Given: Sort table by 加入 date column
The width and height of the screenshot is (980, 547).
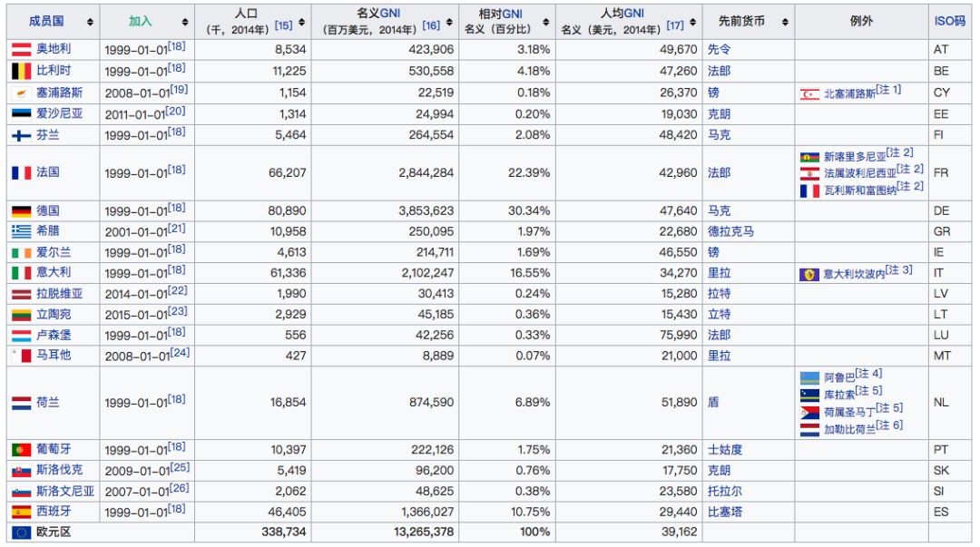Looking at the screenshot, I should (x=185, y=22).
